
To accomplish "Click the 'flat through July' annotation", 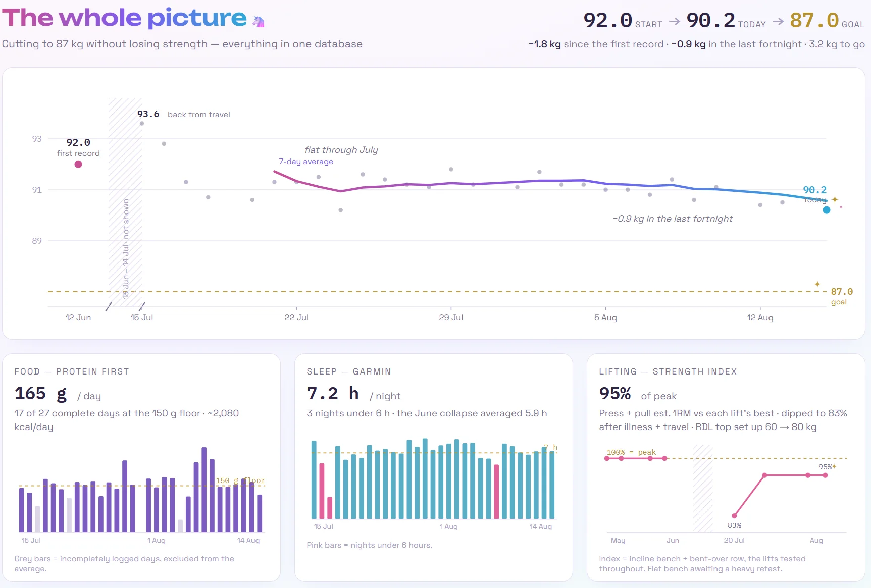I will coord(341,150).
